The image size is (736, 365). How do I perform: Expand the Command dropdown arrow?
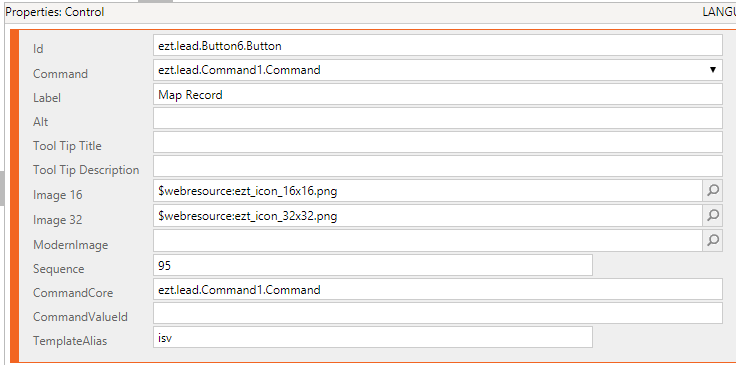pos(713,70)
